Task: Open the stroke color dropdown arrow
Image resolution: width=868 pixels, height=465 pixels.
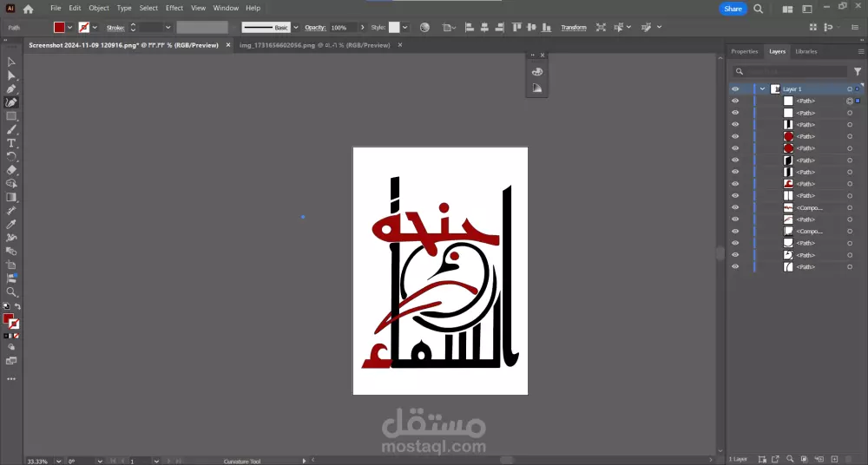Action: coord(95,27)
